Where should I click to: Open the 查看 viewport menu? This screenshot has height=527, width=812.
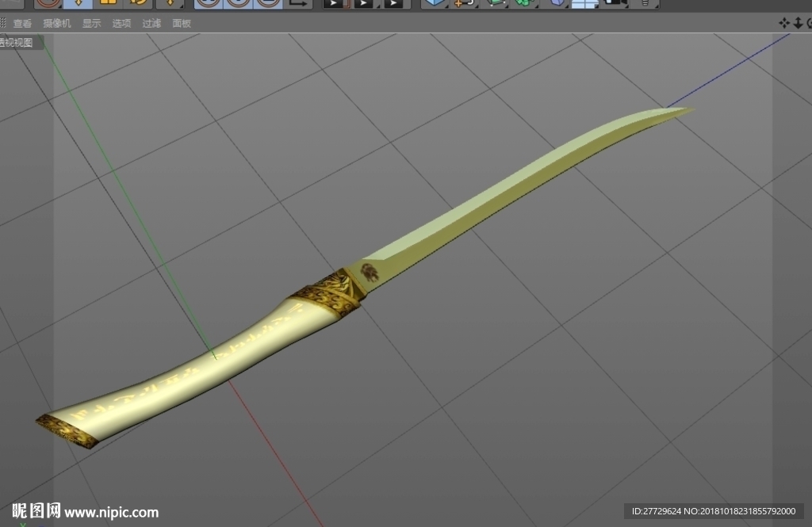[22, 23]
